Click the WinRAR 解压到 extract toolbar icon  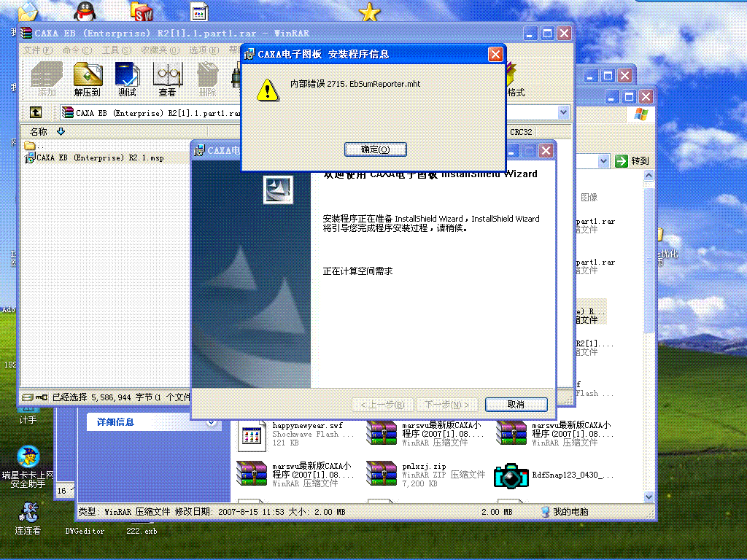tap(88, 79)
